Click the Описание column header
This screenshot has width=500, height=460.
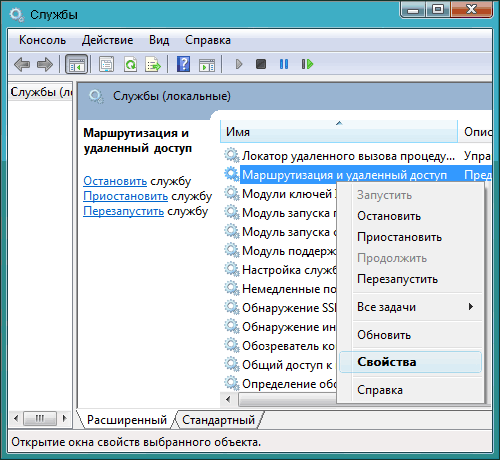476,132
